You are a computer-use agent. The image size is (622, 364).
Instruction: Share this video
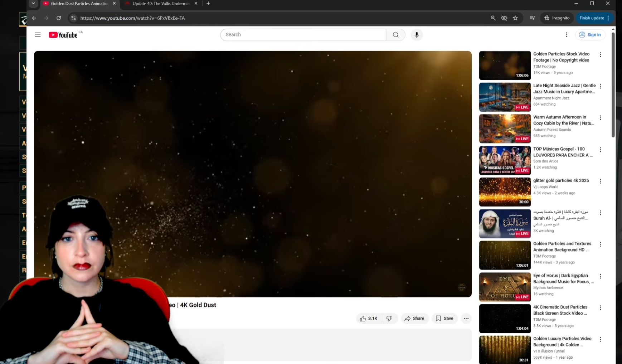click(414, 319)
